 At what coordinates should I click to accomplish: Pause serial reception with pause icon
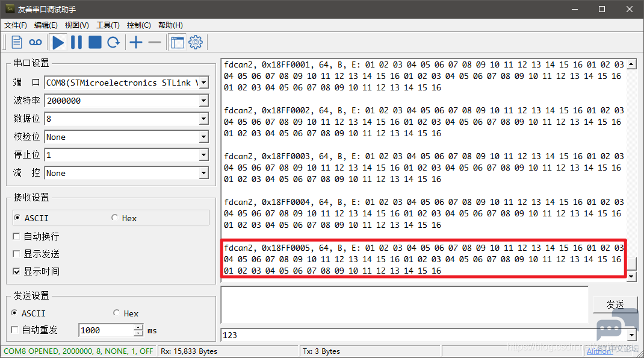pos(76,42)
